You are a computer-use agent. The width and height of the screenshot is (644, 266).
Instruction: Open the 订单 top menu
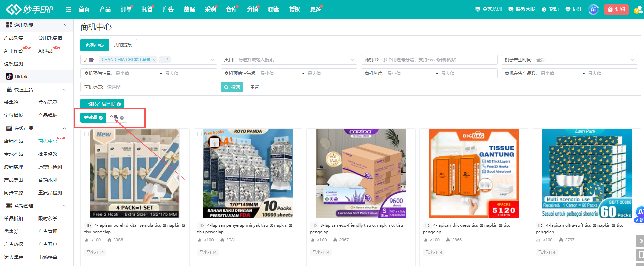[126, 9]
